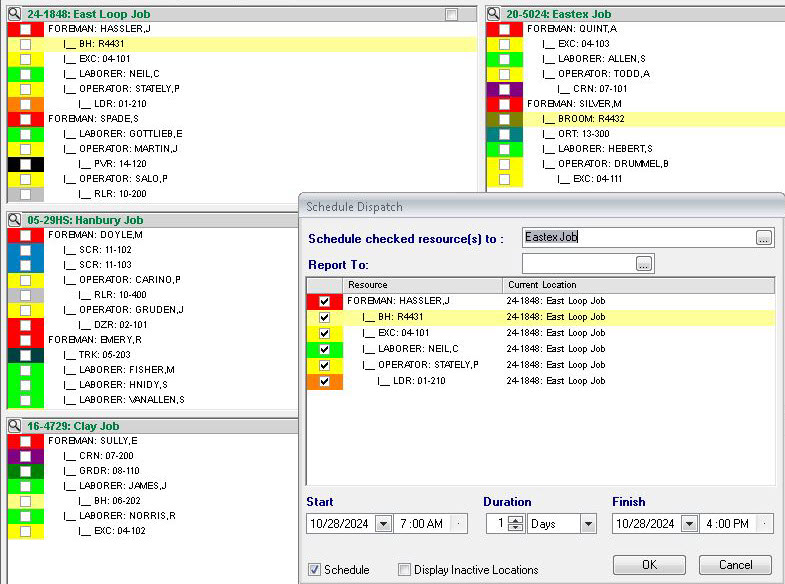Image resolution: width=785 pixels, height=584 pixels.
Task: Click duration spinner arrows next to 1
Action: point(515,524)
